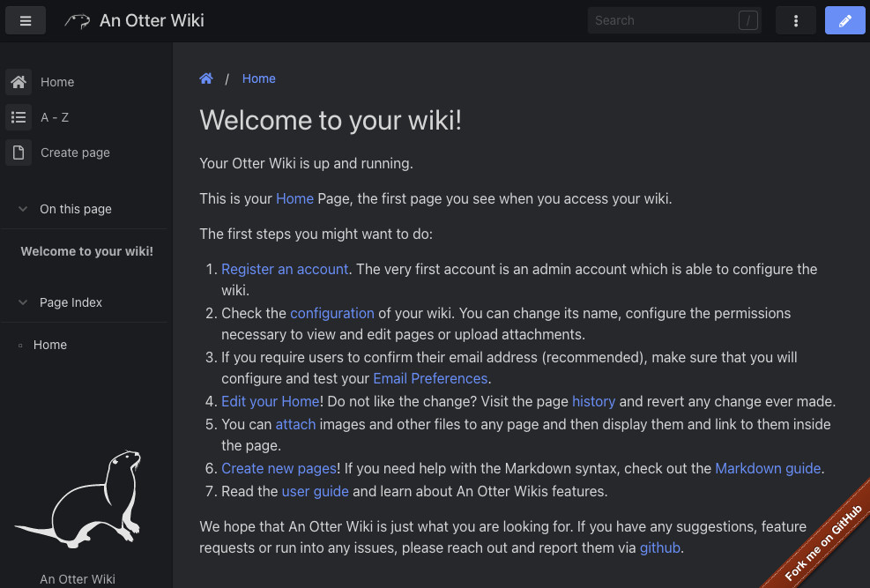Click the breadcrumb home icon
Image resolution: width=870 pixels, height=588 pixels.
click(x=206, y=78)
